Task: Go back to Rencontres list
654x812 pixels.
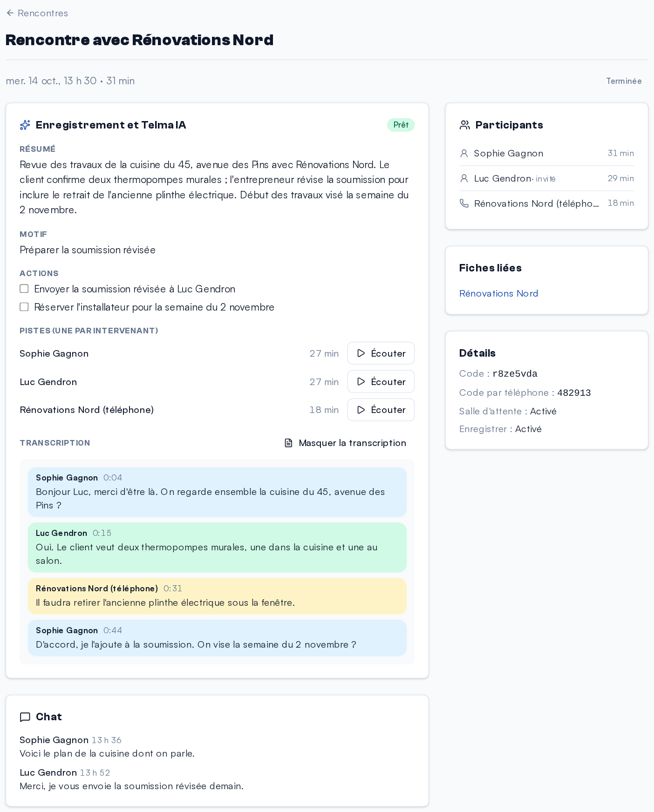Action: [37, 13]
